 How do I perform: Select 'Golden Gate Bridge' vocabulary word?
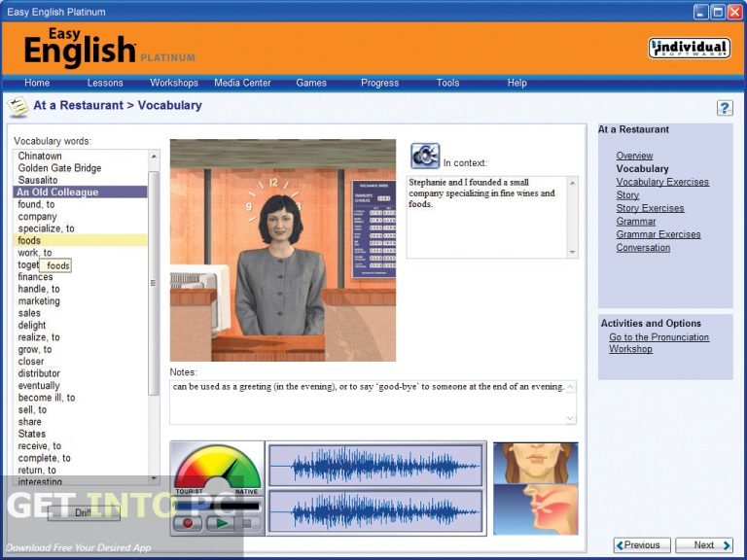click(x=59, y=168)
